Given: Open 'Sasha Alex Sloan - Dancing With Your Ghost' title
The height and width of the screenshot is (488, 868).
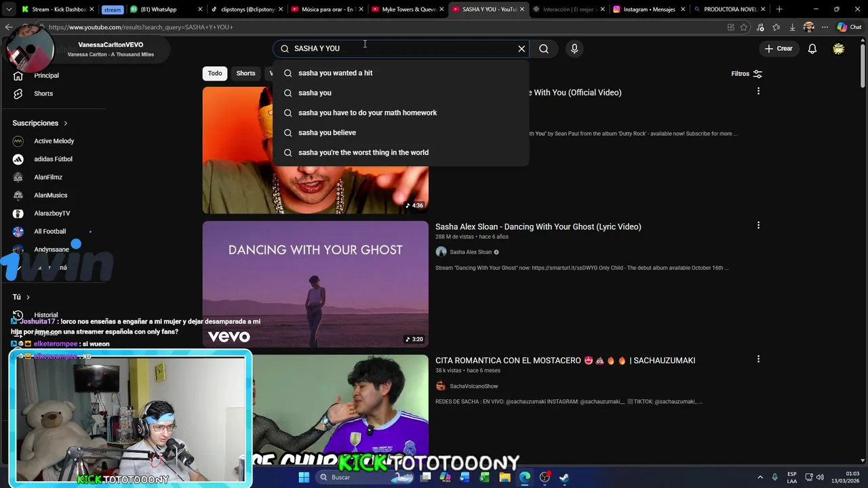Looking at the screenshot, I should pyautogui.click(x=538, y=227).
